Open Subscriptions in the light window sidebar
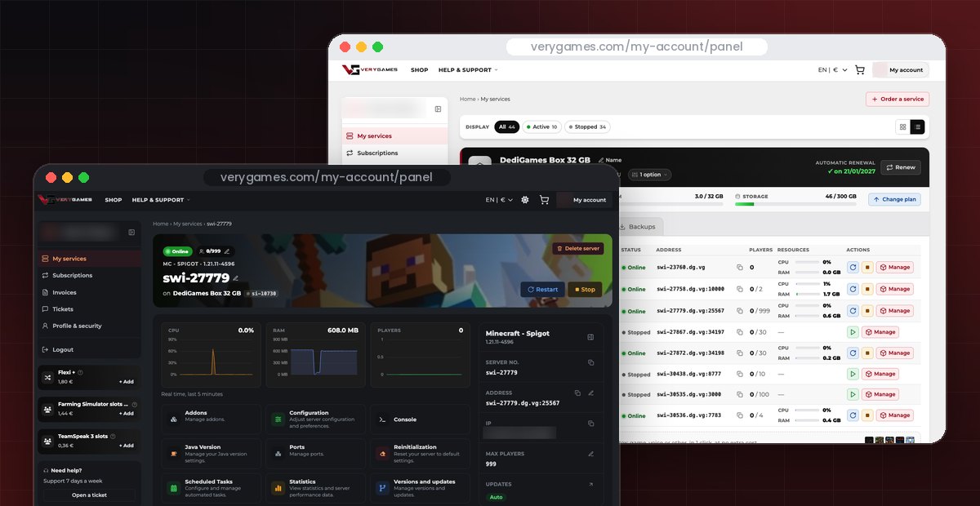 [x=395, y=153]
